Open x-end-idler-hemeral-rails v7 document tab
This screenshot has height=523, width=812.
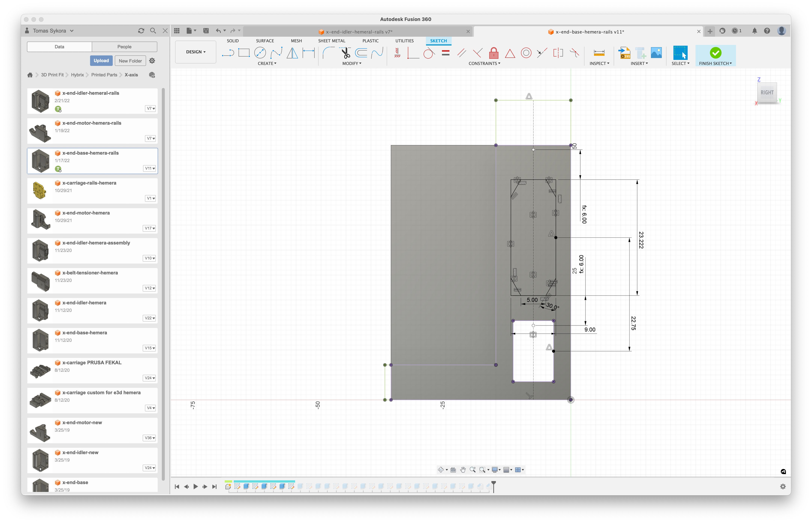click(359, 32)
